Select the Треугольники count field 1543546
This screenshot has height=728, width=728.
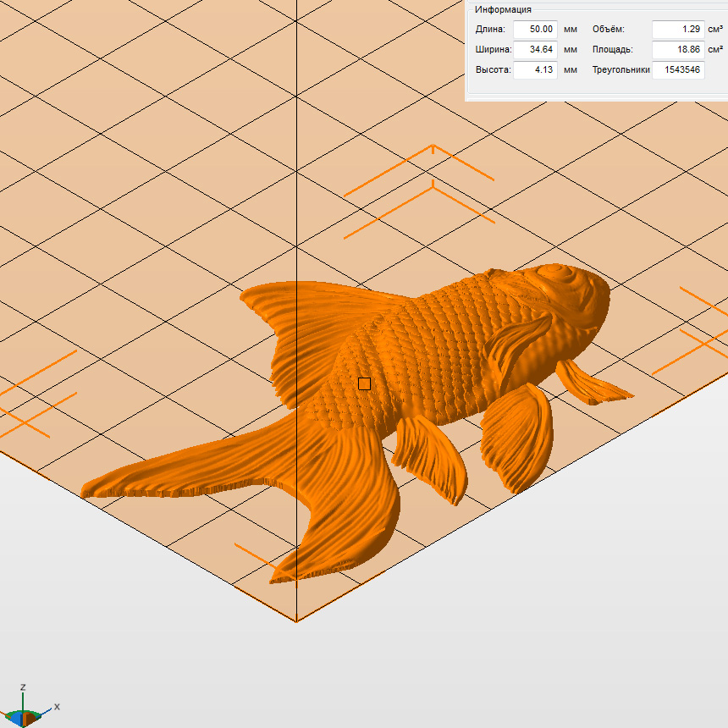coord(678,69)
